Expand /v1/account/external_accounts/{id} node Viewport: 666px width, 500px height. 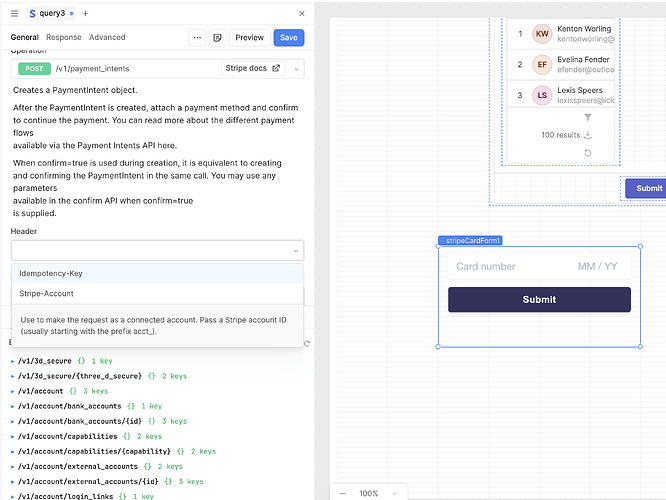click(x=12, y=482)
